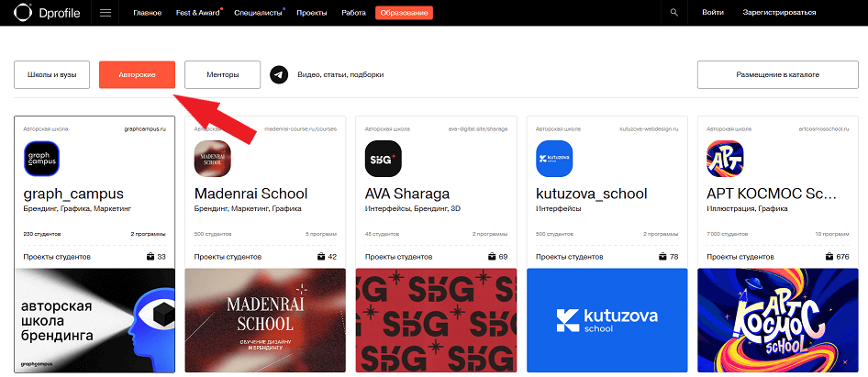
Task: Click the Madenrai School logo icon
Action: click(213, 159)
